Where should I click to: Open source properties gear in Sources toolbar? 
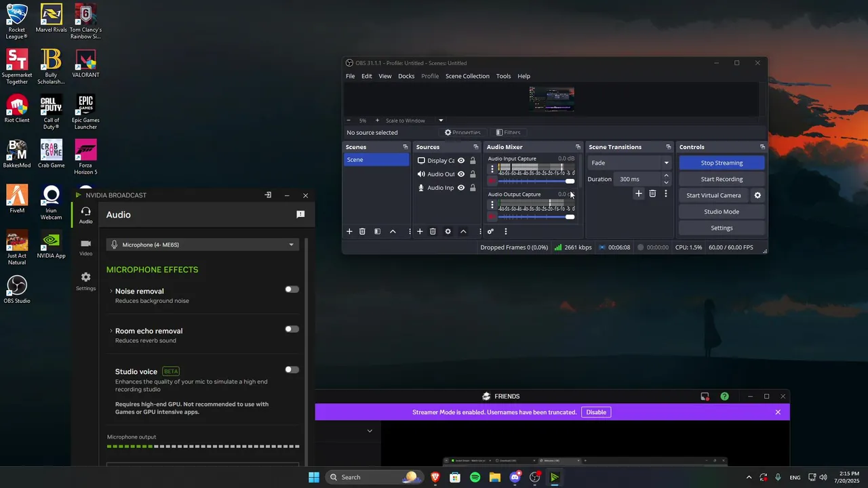pos(448,232)
